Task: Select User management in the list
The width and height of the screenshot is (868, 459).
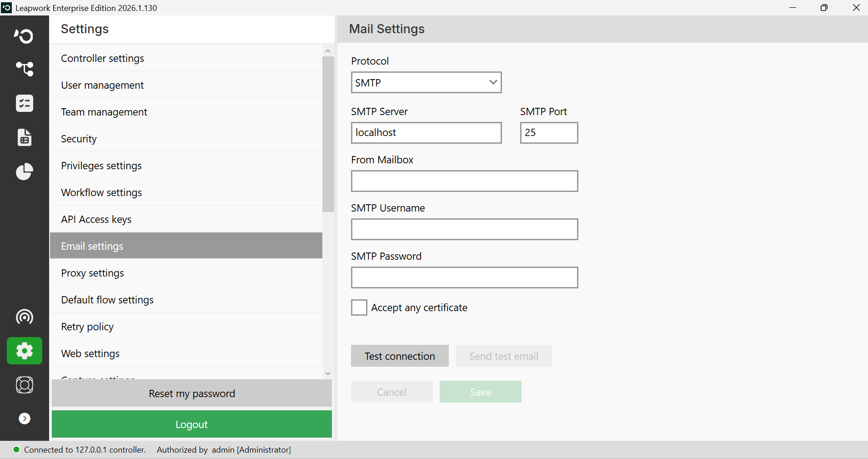Action: [186, 85]
